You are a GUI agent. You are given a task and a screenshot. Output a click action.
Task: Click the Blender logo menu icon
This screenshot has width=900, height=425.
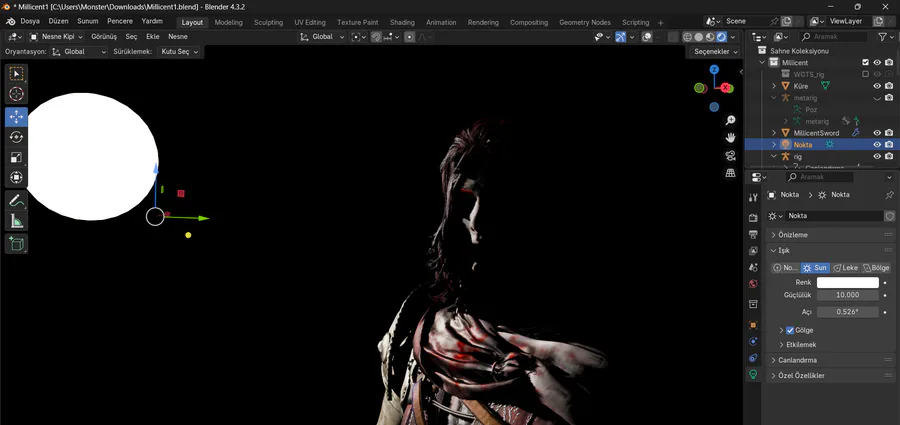[10, 21]
